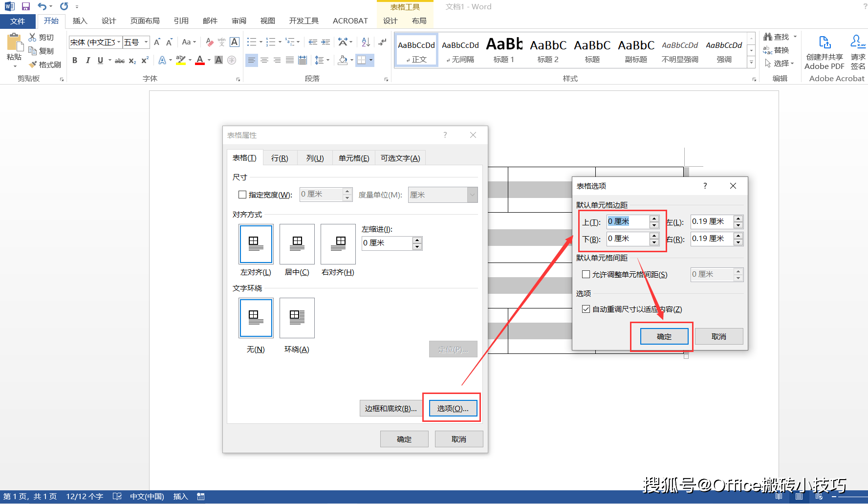
Task: Click the Undo arrow icon
Action: (42, 6)
